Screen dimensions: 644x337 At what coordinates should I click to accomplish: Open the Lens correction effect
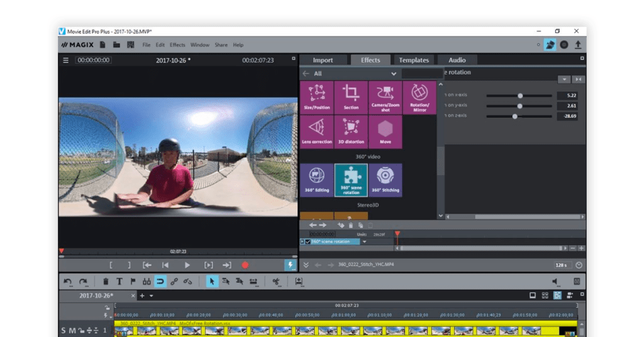(317, 132)
